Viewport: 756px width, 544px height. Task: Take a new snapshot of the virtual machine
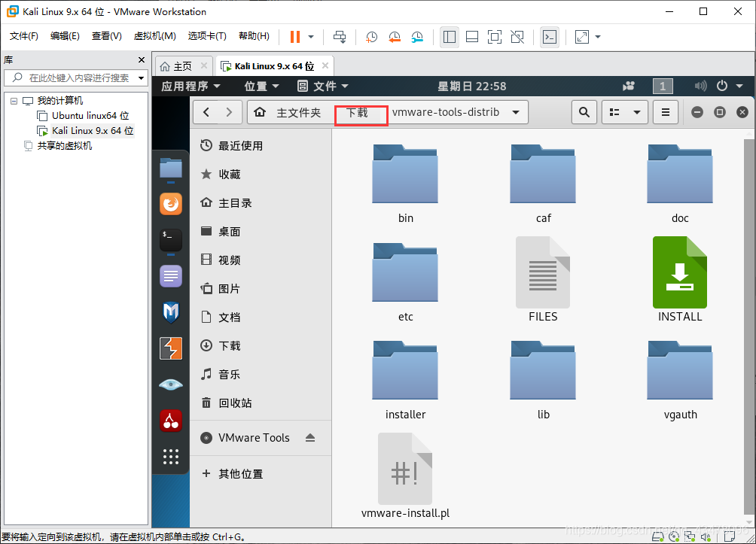[x=371, y=37]
